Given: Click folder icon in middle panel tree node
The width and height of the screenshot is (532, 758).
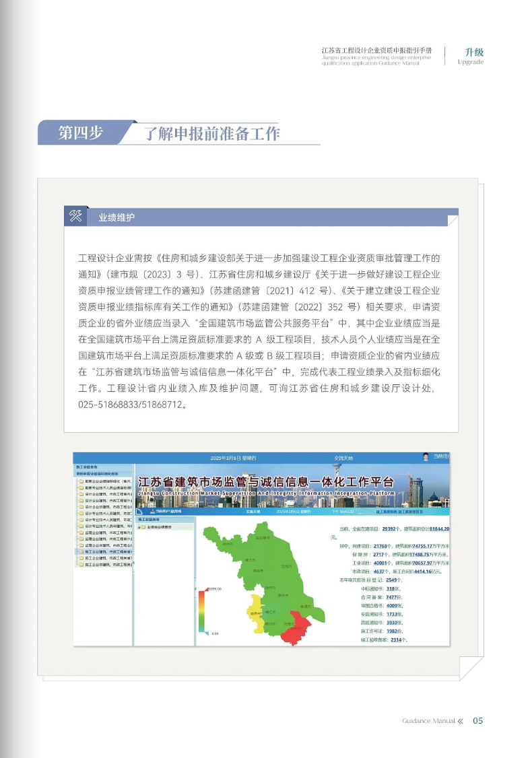Looking at the screenshot, I should click(143, 527).
